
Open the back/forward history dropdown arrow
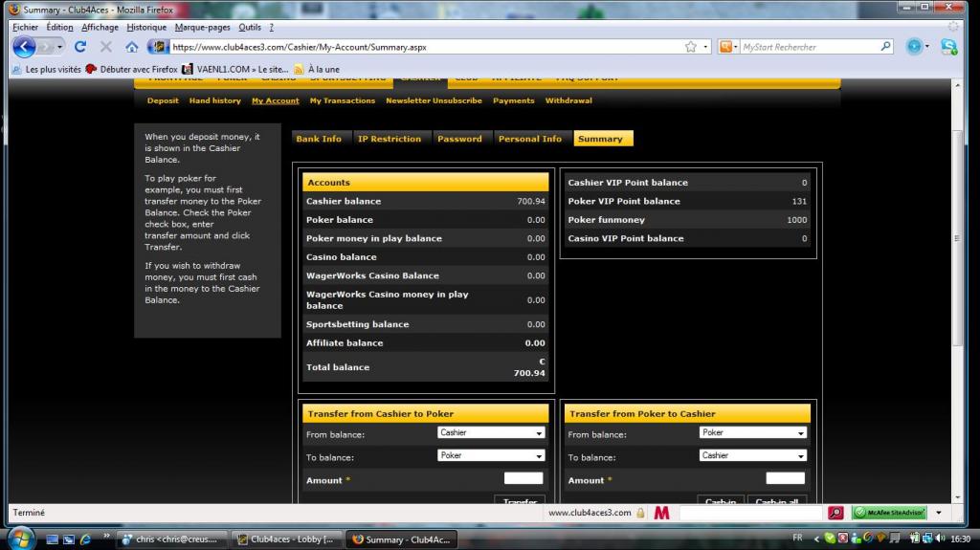(x=59, y=47)
